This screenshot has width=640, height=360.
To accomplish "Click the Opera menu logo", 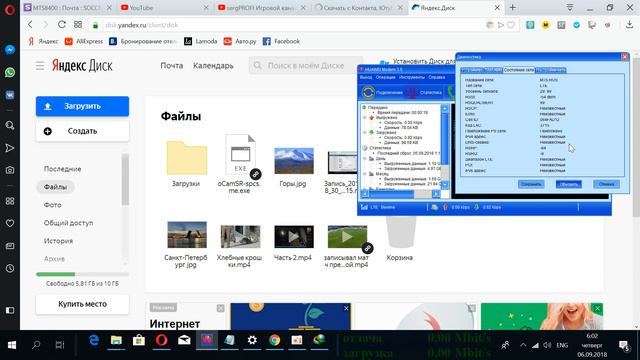I will pyautogui.click(x=9, y=9).
